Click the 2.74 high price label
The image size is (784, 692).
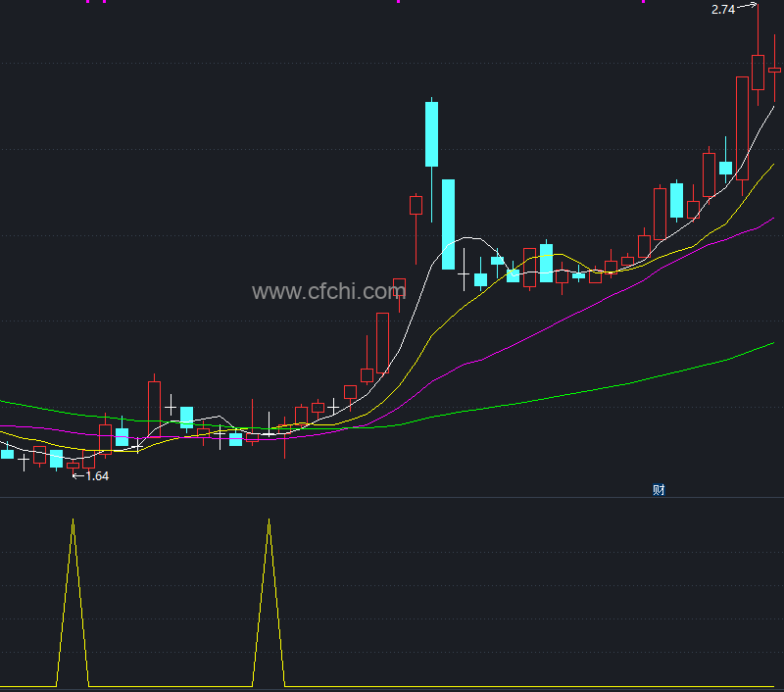723,10
